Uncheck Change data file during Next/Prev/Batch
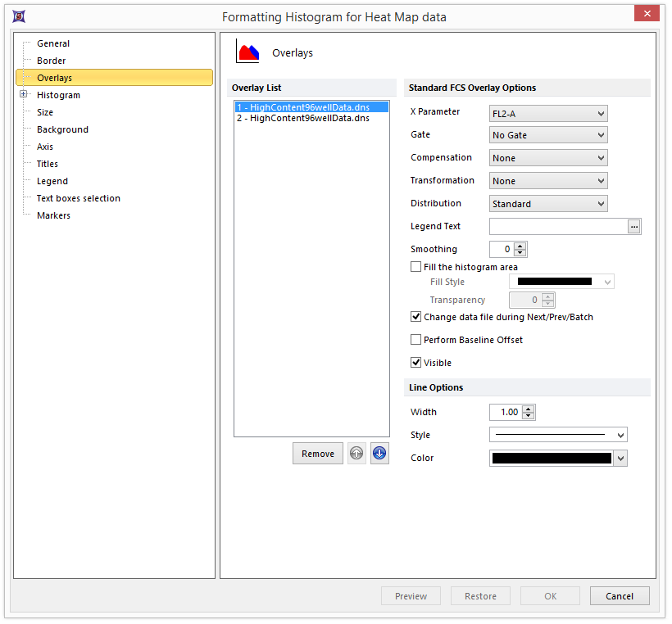Image resolution: width=672 pixels, height=624 pixels. [416, 317]
